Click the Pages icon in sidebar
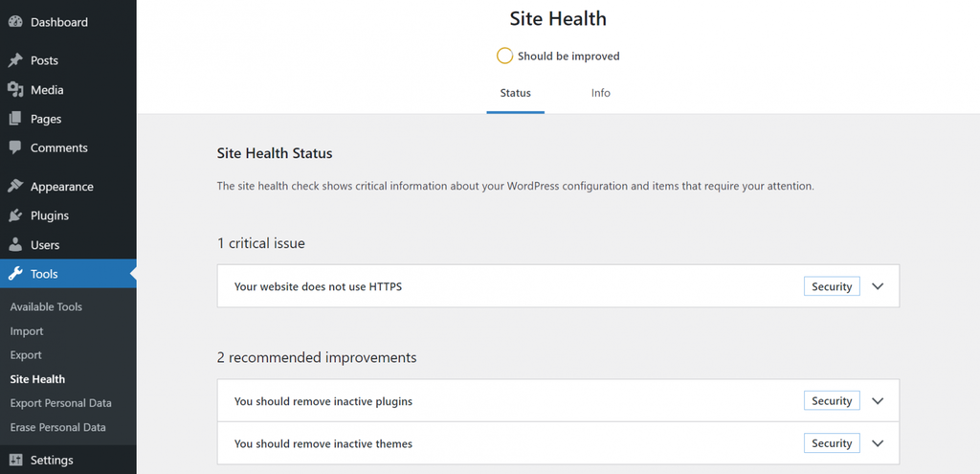The image size is (980, 474). point(15,119)
